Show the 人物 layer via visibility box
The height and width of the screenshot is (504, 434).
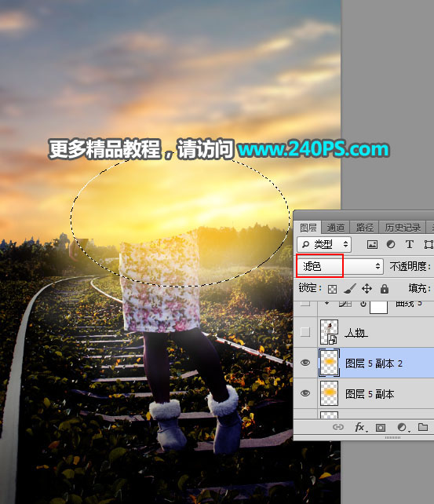click(x=305, y=332)
